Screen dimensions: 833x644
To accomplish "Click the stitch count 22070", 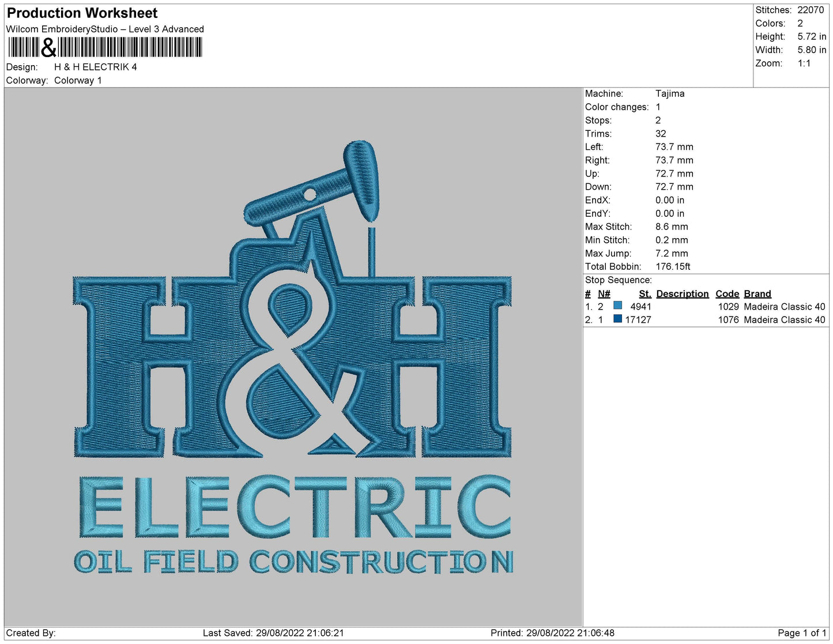I will coord(811,10).
